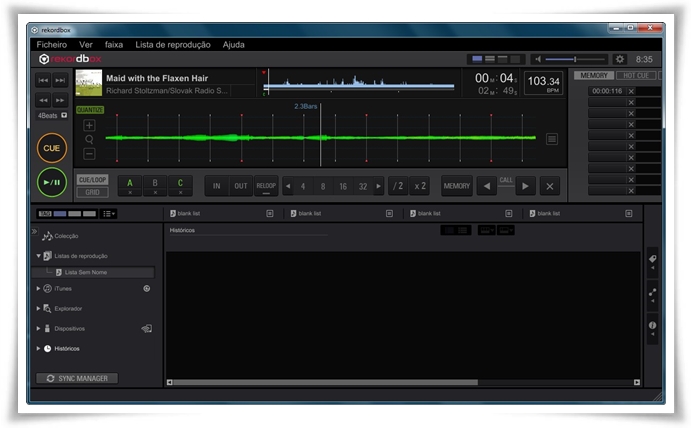
Task: Trigger hot cue B
Action: tap(155, 183)
